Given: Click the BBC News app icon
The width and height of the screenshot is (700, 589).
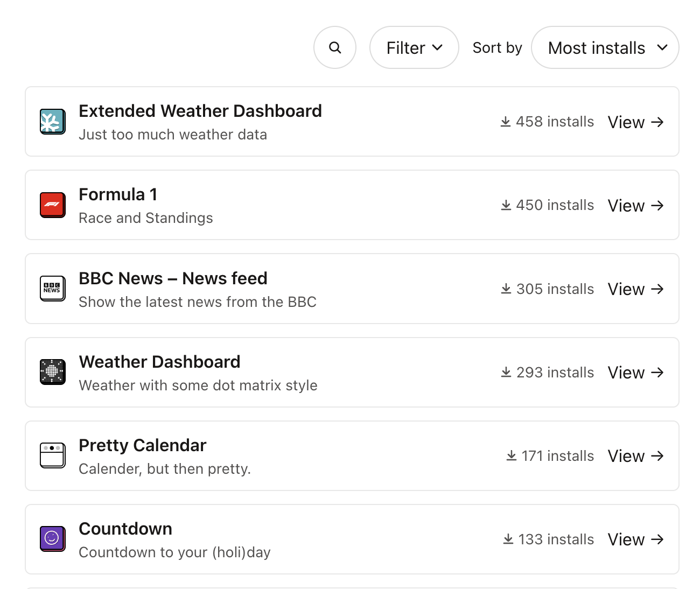Looking at the screenshot, I should click(53, 289).
